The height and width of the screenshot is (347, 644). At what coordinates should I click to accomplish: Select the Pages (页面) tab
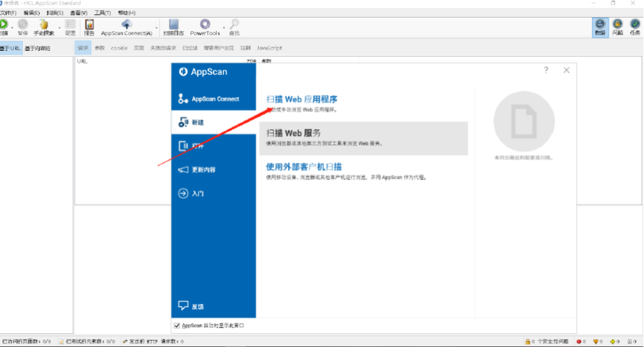point(139,48)
